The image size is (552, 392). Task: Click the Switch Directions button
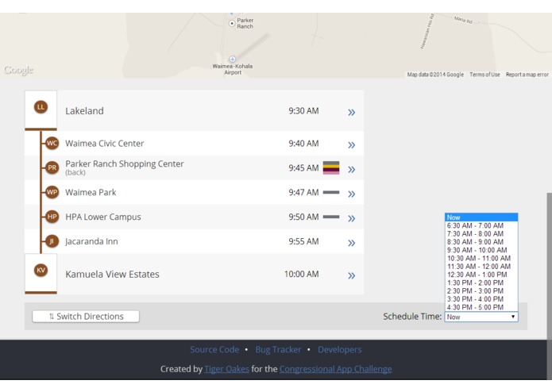[x=86, y=317]
